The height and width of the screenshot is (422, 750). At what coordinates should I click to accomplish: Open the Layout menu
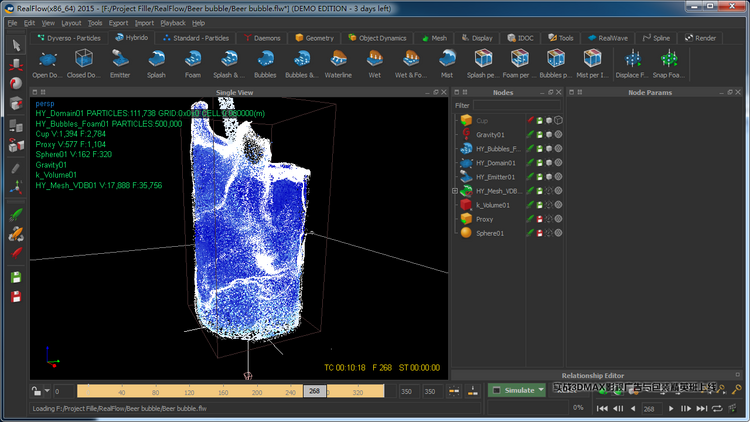click(x=71, y=23)
